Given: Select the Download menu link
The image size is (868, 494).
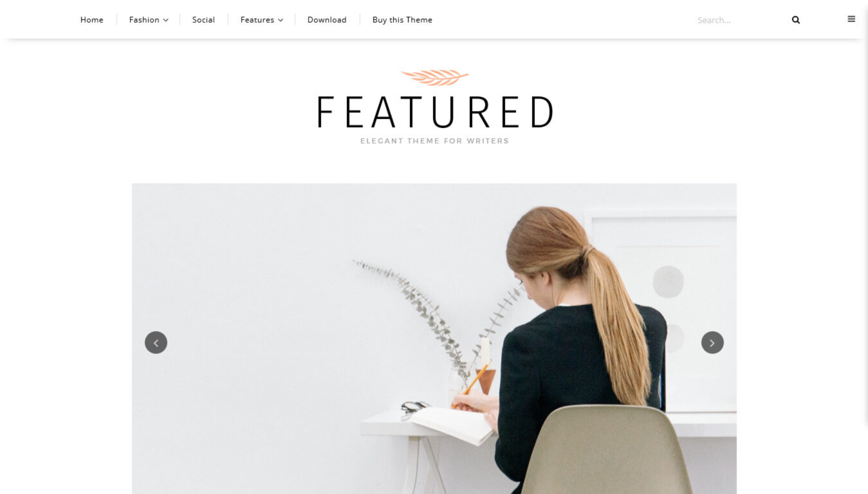Looking at the screenshot, I should (327, 20).
